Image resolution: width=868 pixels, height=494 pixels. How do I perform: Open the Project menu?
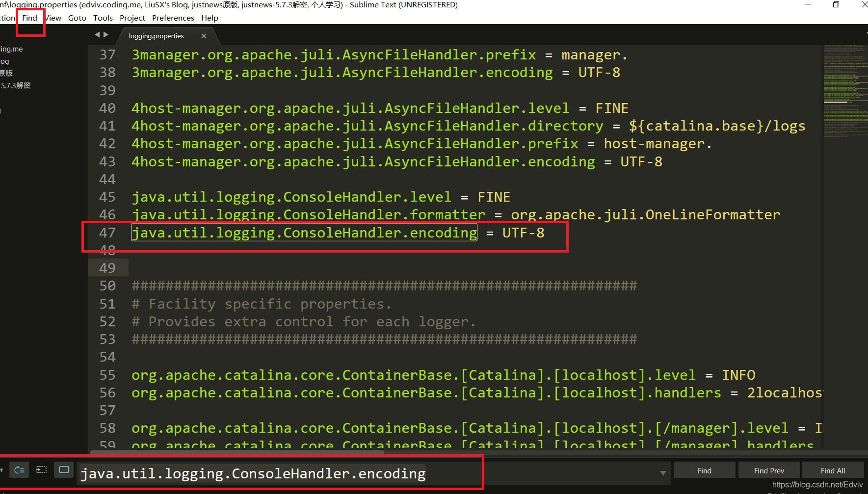click(132, 18)
